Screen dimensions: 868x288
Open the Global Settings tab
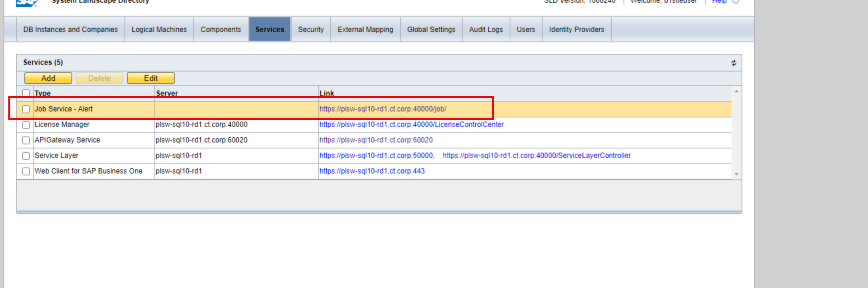click(431, 29)
